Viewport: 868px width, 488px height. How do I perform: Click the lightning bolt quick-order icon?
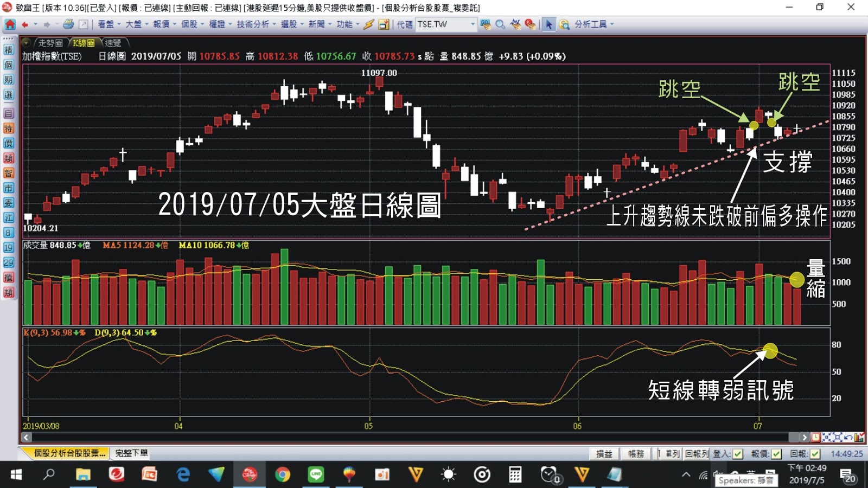pyautogui.click(x=369, y=24)
